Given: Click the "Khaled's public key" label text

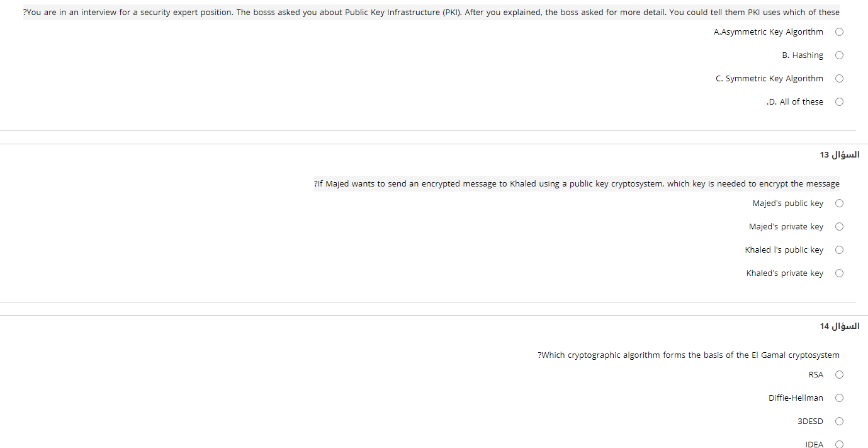Looking at the screenshot, I should (x=784, y=250).
